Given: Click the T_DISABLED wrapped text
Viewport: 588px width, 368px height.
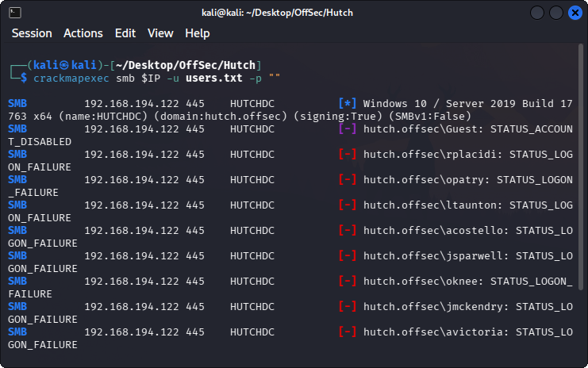Looking at the screenshot, I should point(40,142).
